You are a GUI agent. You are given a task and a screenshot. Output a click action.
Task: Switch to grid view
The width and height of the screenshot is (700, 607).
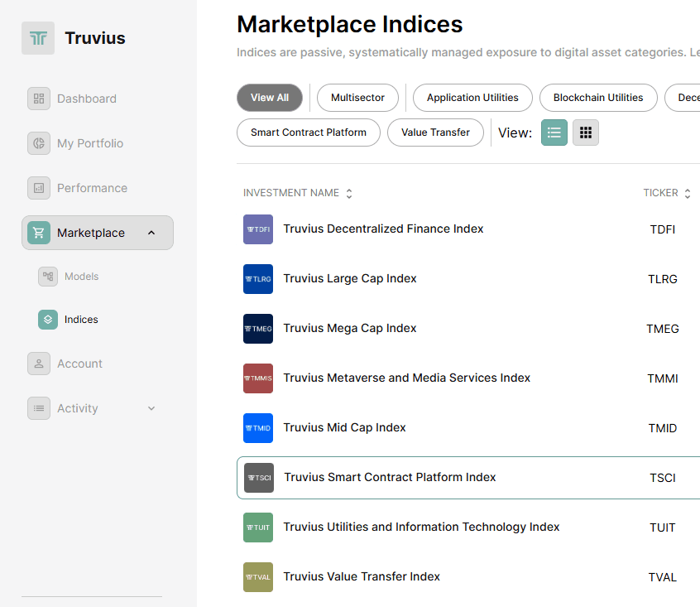[x=586, y=132]
